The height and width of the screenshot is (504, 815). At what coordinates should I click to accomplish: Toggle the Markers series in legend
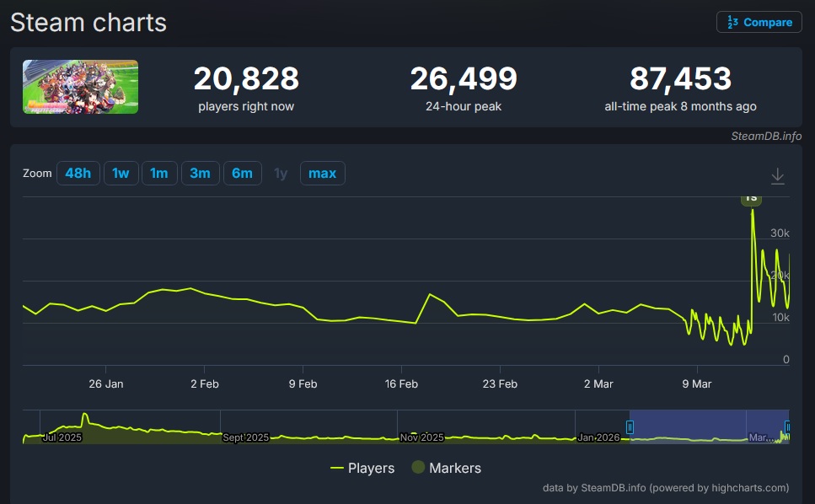(447, 468)
